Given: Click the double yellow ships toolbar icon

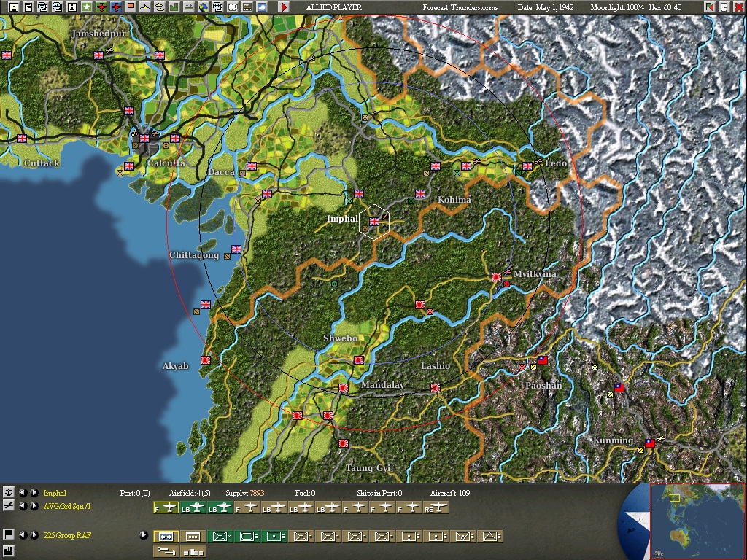Looking at the screenshot, I should point(160,7).
